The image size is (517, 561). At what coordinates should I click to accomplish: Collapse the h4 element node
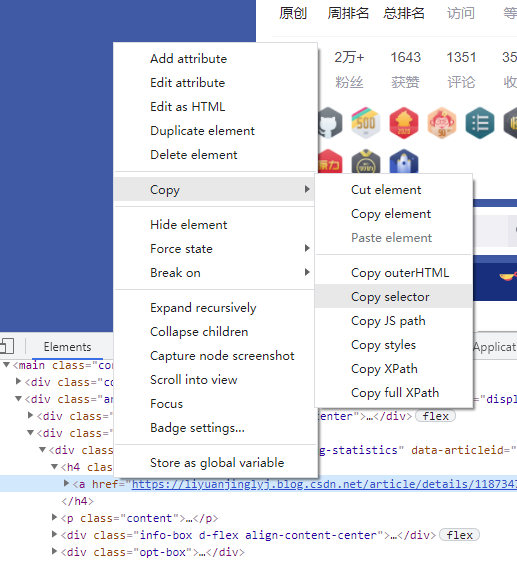[54, 467]
